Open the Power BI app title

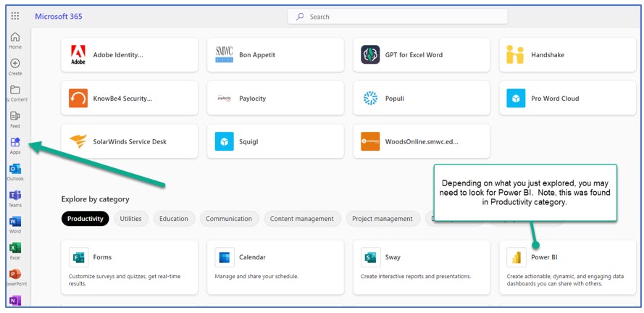(544, 257)
